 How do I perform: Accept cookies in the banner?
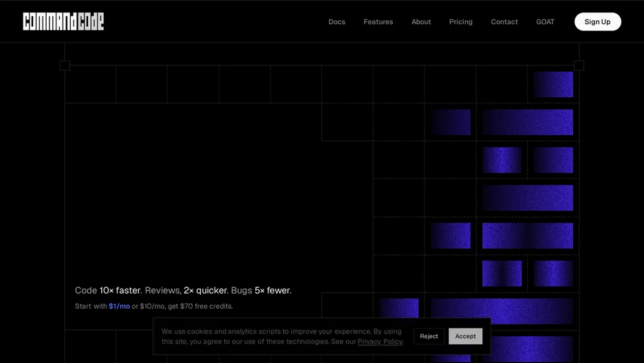pyautogui.click(x=465, y=336)
